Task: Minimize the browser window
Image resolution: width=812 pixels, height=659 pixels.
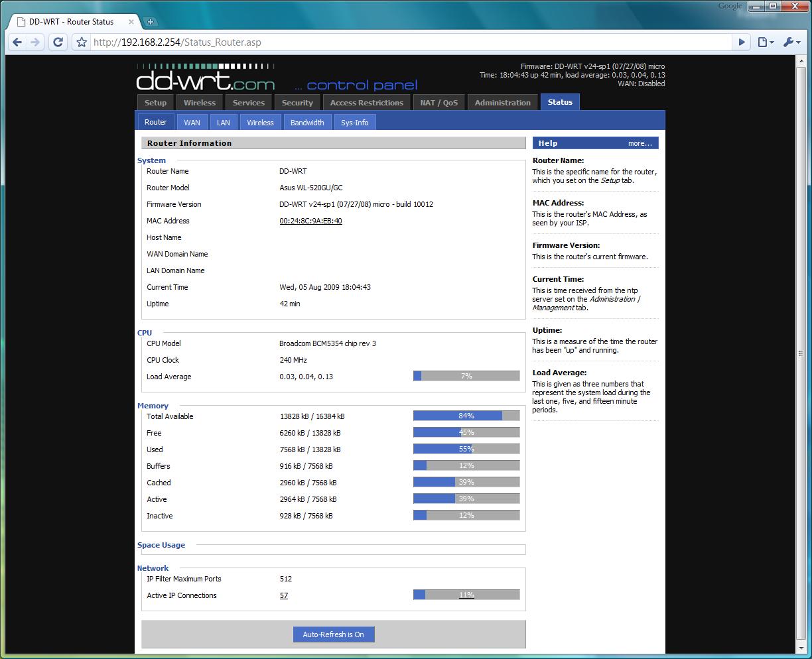Action: (x=756, y=6)
